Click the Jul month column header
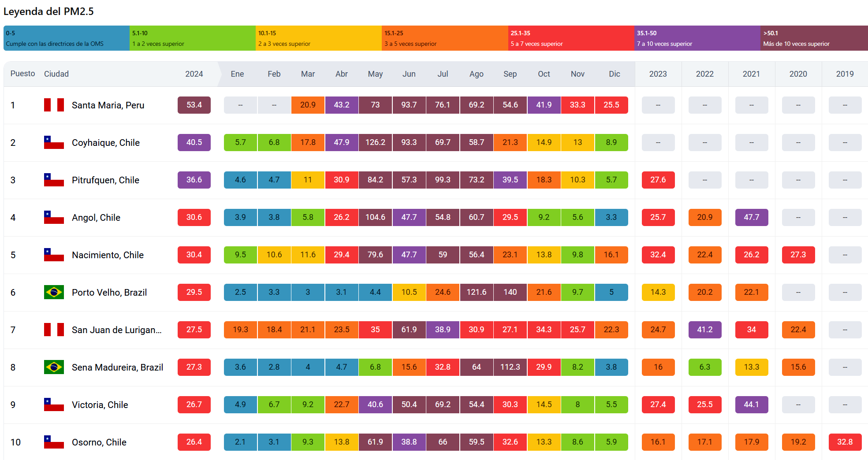Image resolution: width=868 pixels, height=460 pixels. [x=443, y=74]
